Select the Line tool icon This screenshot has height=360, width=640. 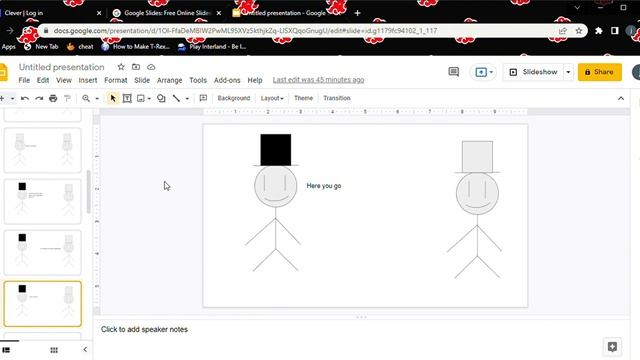click(x=176, y=98)
